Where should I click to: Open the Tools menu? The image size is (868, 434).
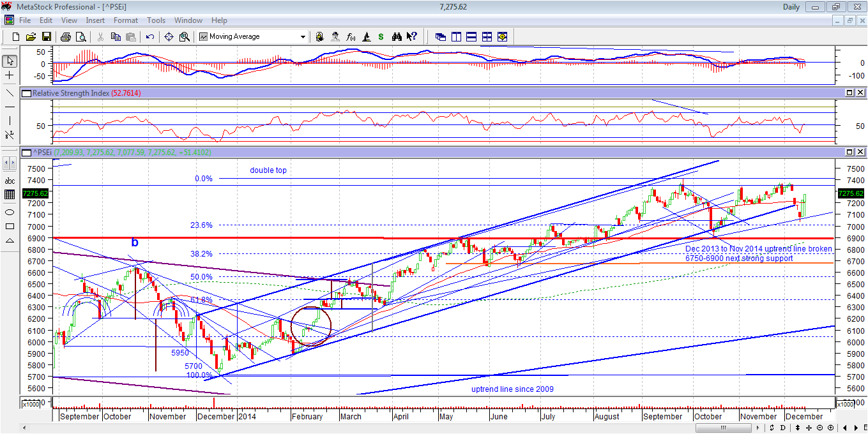point(156,20)
